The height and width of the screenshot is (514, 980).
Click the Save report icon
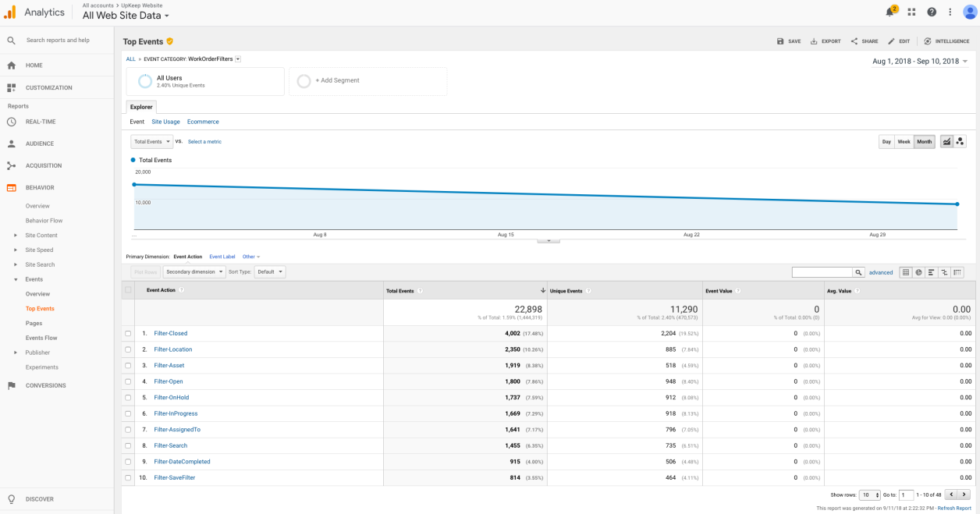780,41
